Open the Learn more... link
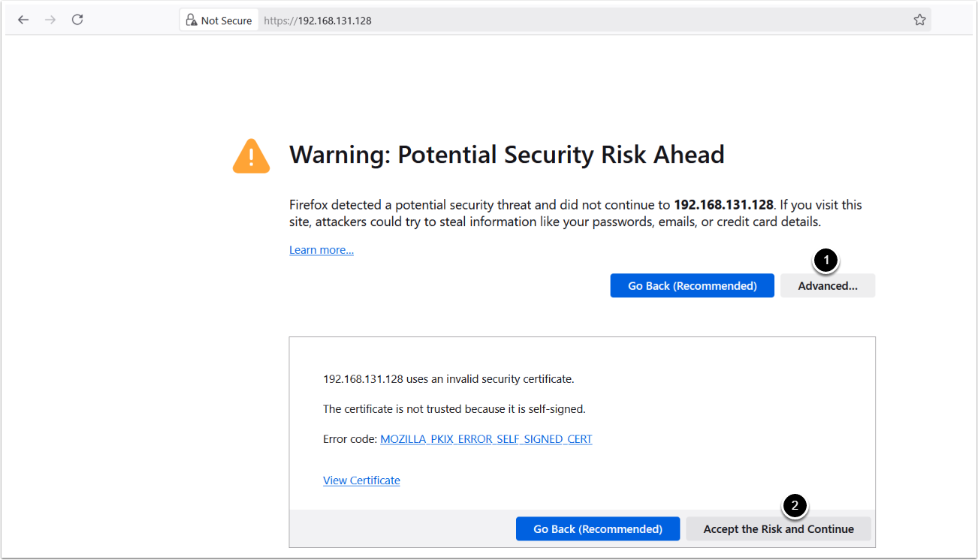The height and width of the screenshot is (560, 978). click(x=321, y=250)
